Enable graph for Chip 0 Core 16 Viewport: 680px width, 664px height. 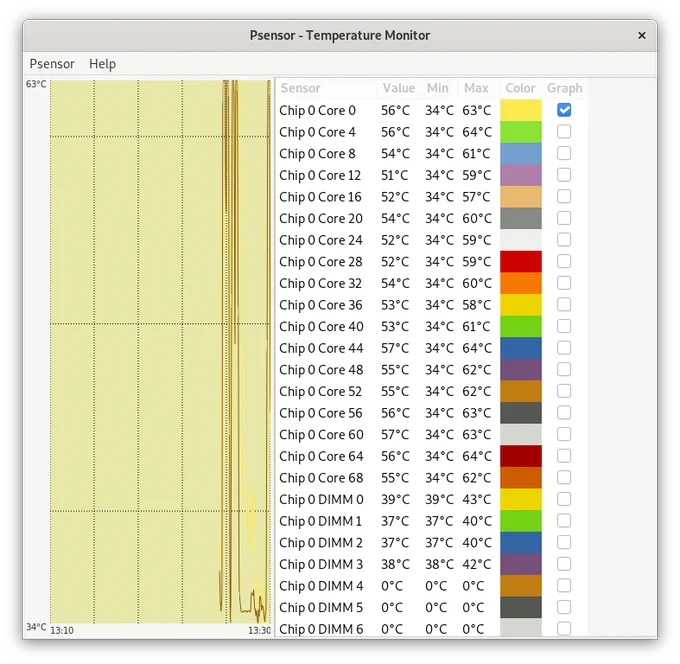pyautogui.click(x=564, y=196)
